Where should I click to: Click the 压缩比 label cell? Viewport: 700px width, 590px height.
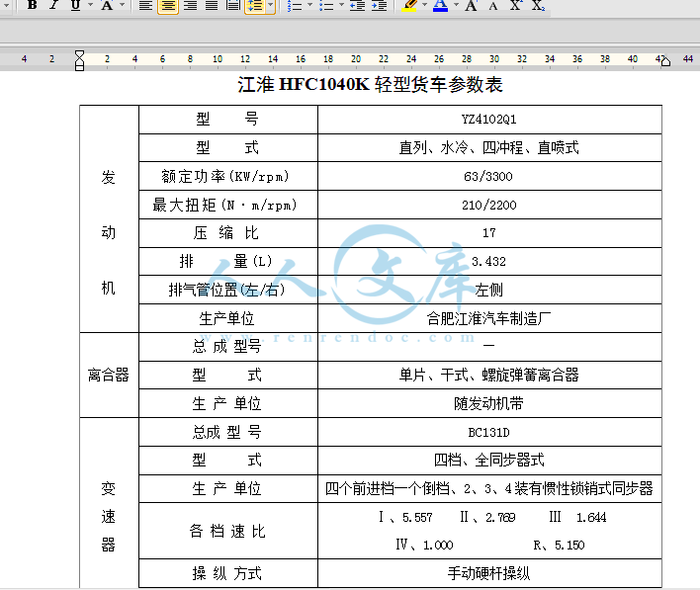pyautogui.click(x=228, y=233)
